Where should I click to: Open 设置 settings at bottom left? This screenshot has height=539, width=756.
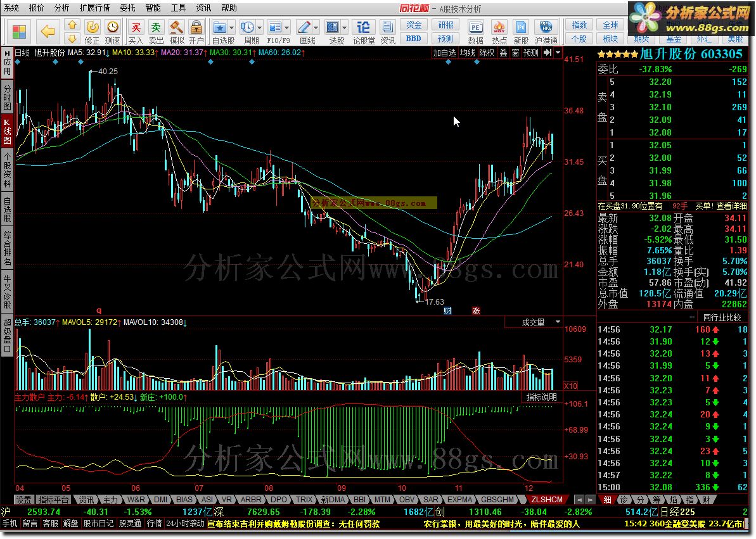point(23,500)
